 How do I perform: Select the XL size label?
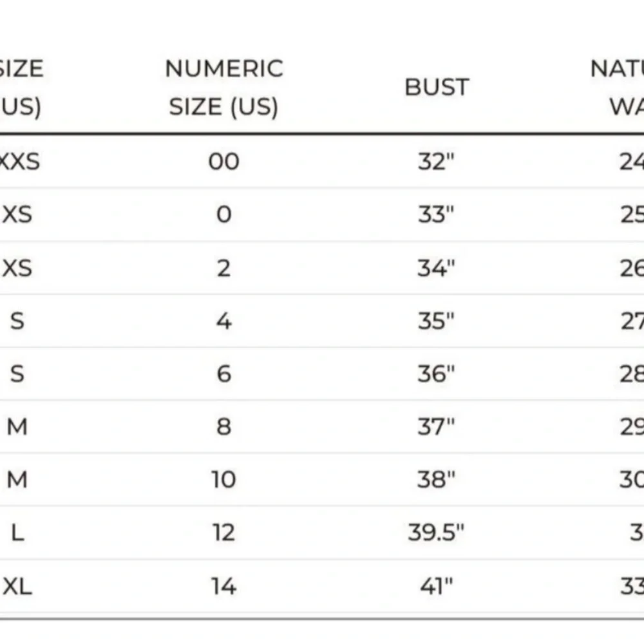click(17, 586)
